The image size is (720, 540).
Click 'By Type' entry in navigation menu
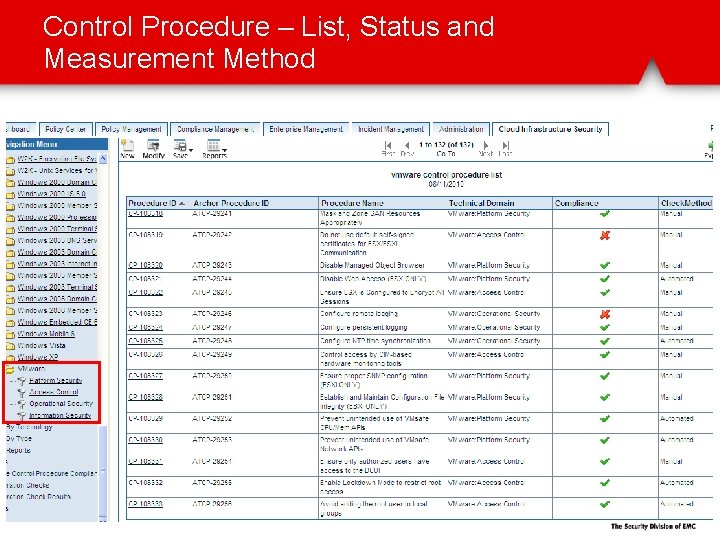pyautogui.click(x=19, y=439)
